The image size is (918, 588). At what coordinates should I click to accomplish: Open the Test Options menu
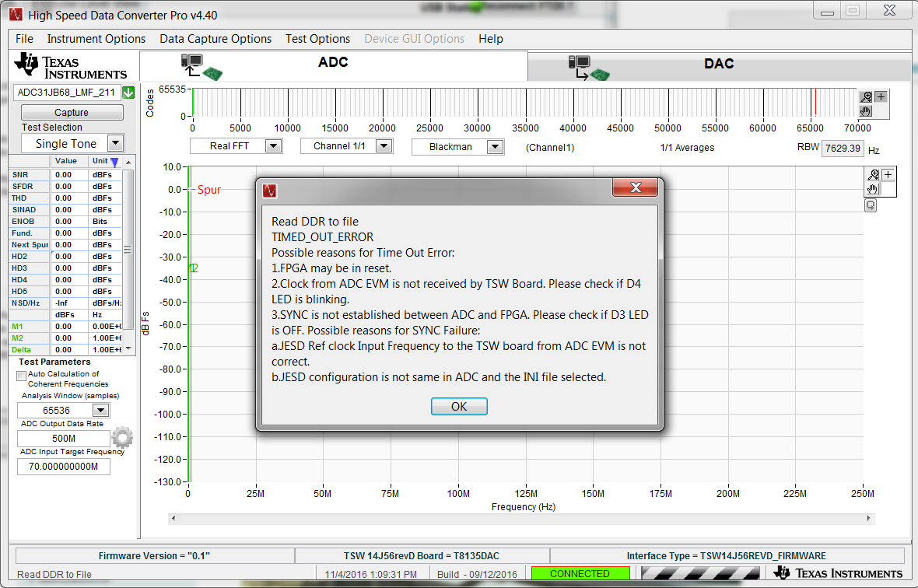point(318,39)
